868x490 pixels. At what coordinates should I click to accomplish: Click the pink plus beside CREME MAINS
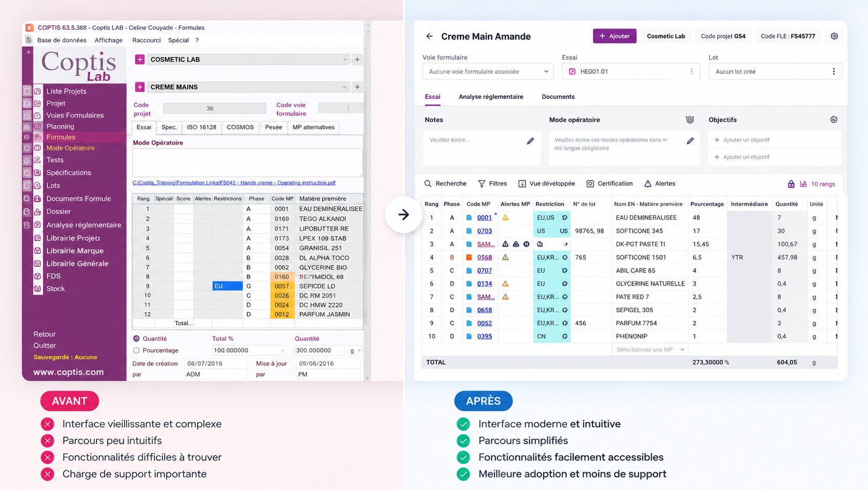pos(140,87)
